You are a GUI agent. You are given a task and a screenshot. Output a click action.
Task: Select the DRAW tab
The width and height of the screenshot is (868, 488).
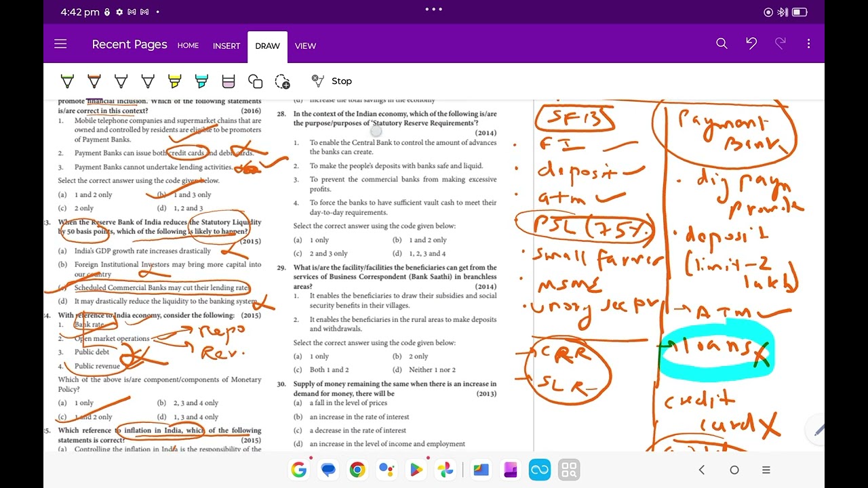267,46
